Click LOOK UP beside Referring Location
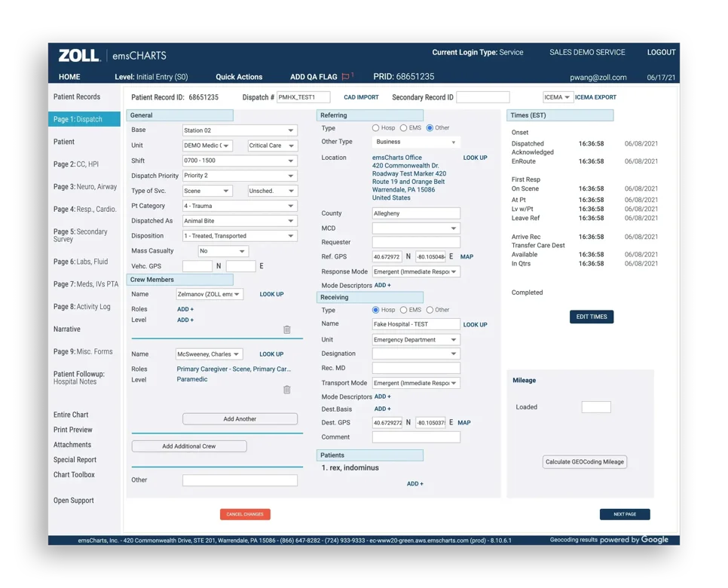Viewport: 728px width, 588px height. click(x=475, y=158)
